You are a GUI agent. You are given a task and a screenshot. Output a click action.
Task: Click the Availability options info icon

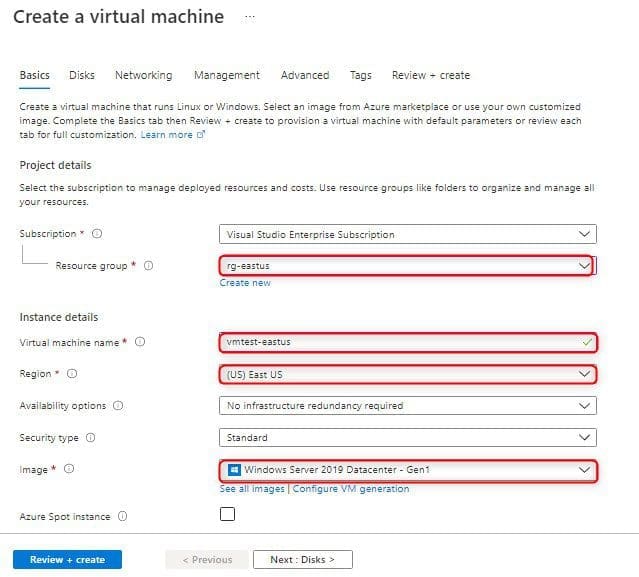(x=118, y=405)
